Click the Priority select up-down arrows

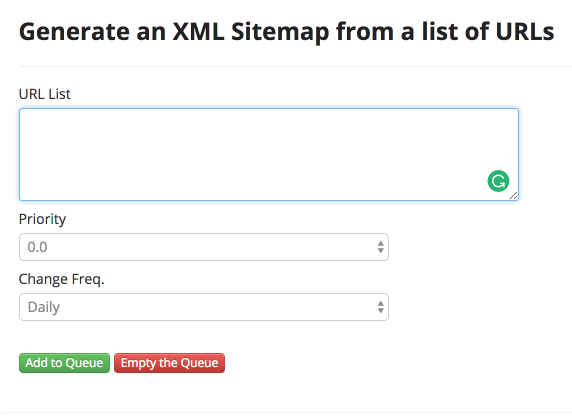tap(380, 247)
